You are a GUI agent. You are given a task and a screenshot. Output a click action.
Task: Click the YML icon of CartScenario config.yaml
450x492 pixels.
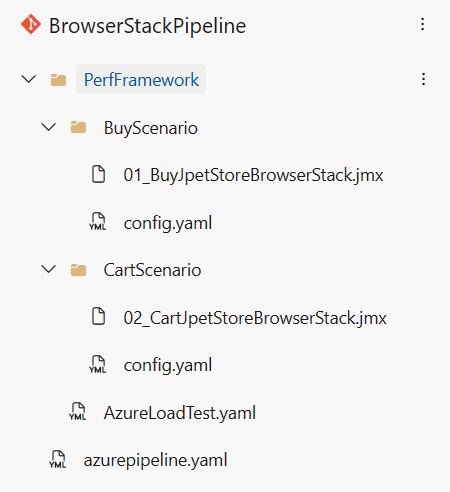click(98, 364)
